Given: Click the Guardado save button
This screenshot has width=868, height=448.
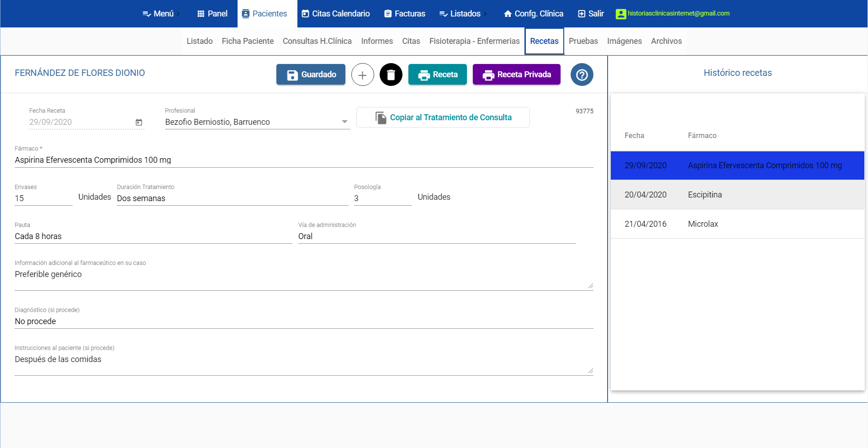Looking at the screenshot, I should tap(311, 75).
